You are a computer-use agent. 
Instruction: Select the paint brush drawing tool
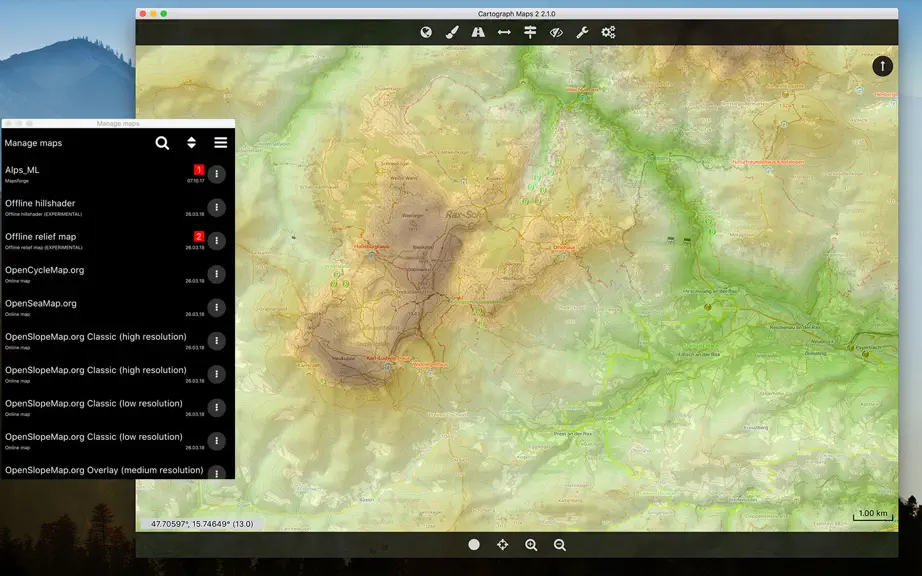(x=452, y=32)
